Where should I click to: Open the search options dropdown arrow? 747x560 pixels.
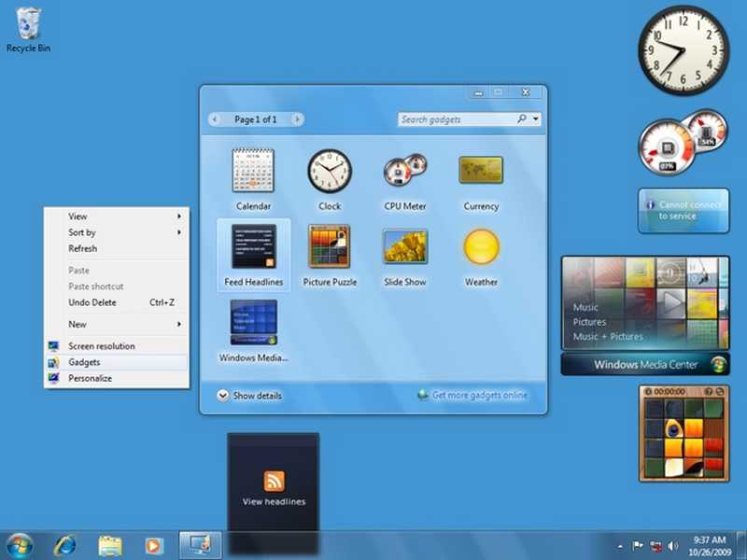536,119
